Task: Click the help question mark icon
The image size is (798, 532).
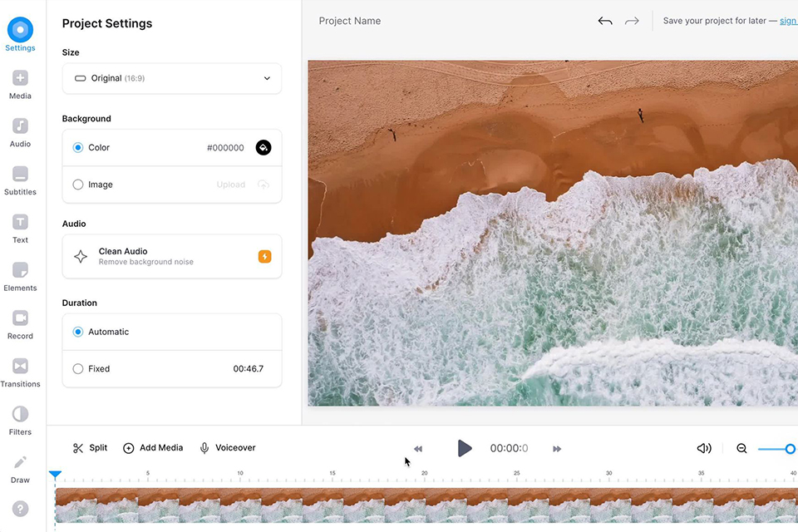Action: click(x=20, y=509)
